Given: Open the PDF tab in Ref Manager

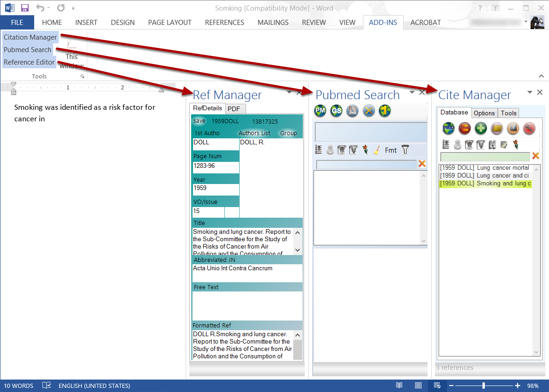Looking at the screenshot, I should 234,109.
